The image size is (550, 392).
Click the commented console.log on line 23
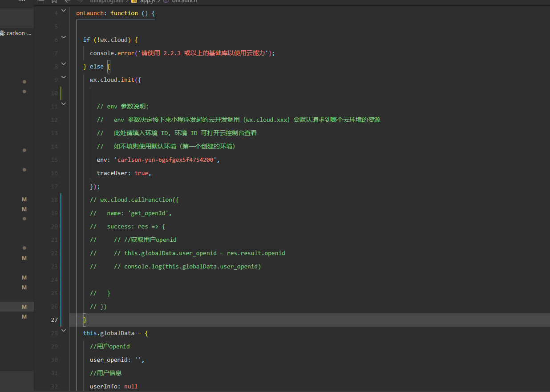[175, 267]
